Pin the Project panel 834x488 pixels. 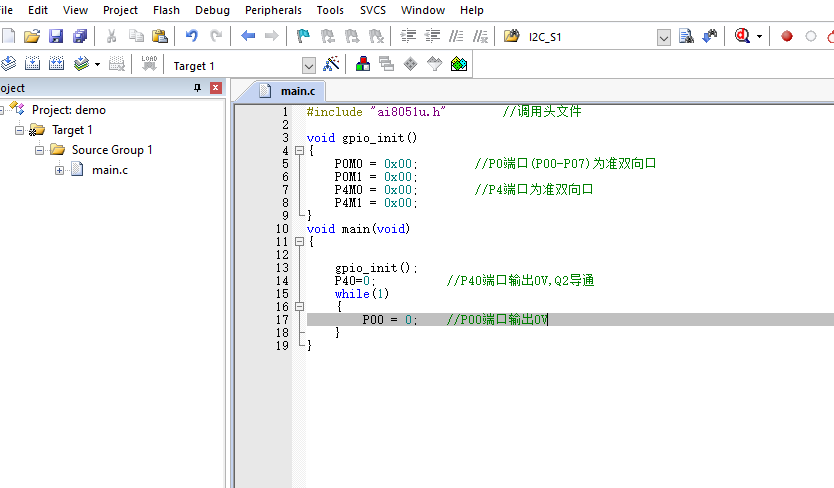[x=197, y=88]
